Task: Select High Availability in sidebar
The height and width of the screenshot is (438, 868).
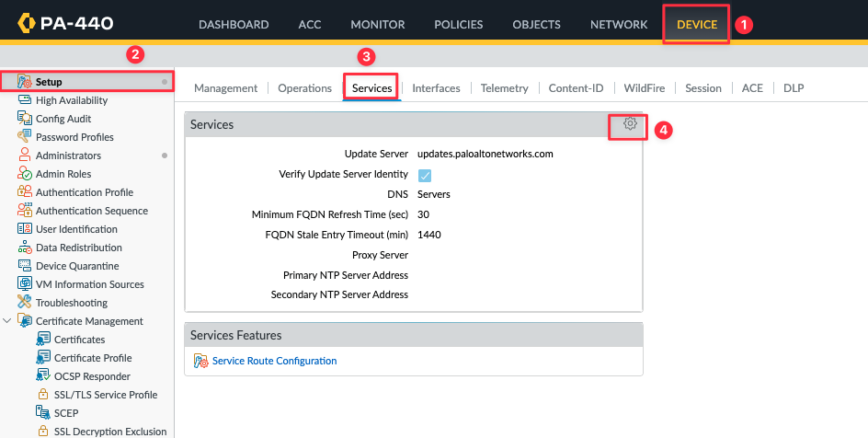Action: [72, 100]
